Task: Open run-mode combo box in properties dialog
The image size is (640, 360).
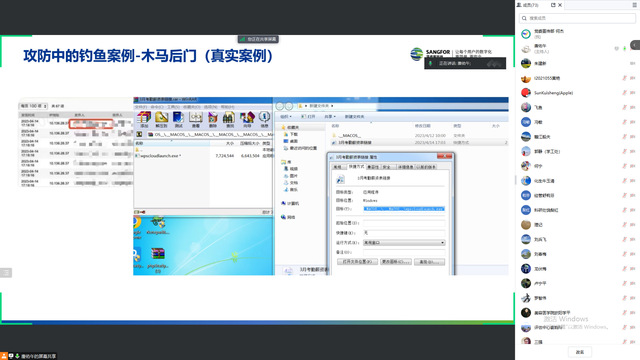Action: 404,242
